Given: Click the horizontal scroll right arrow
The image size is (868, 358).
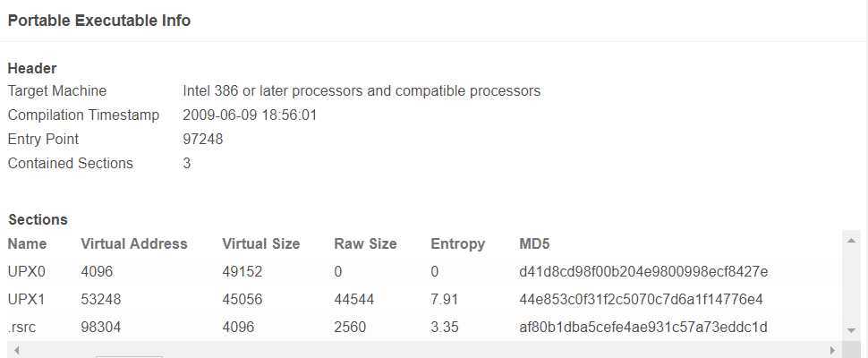Looking at the screenshot, I should [832, 350].
